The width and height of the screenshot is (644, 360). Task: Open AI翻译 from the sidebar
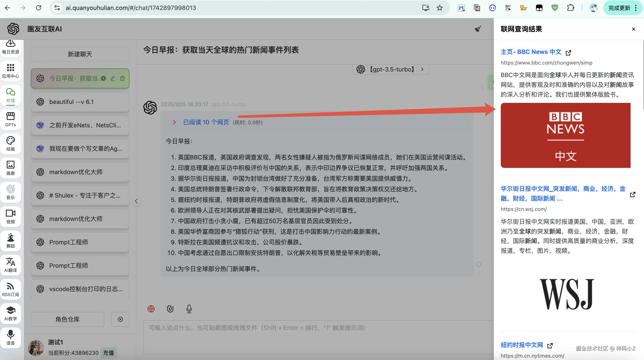(x=11, y=265)
